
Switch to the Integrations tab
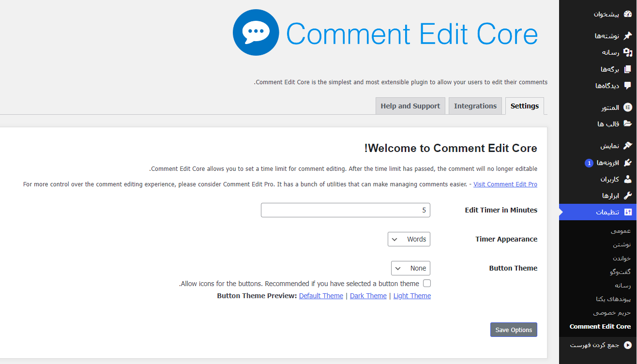[475, 106]
